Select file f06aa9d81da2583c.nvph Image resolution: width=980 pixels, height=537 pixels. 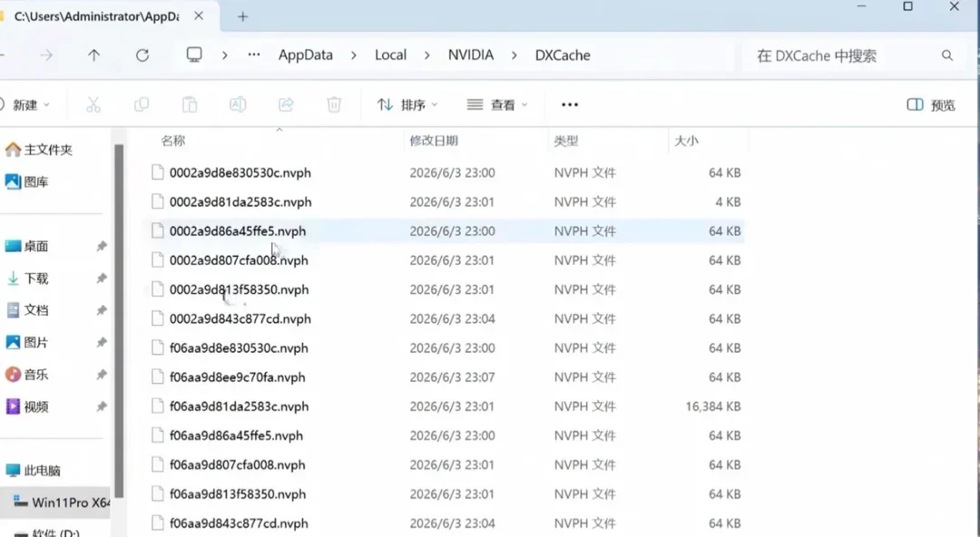click(446, 406)
